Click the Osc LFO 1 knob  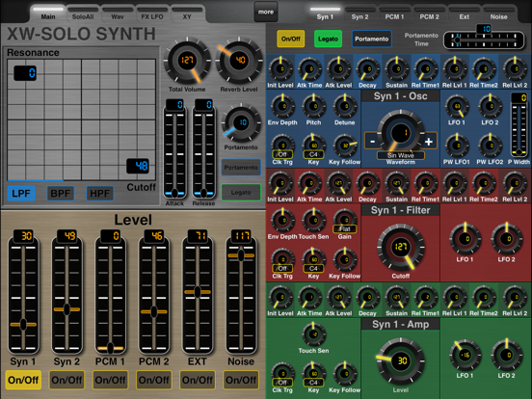pos(457,107)
